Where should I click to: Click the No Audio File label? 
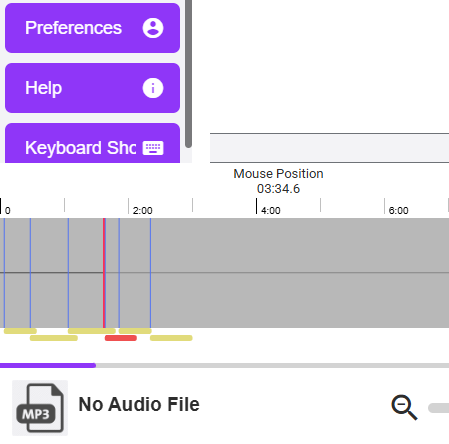point(139,404)
